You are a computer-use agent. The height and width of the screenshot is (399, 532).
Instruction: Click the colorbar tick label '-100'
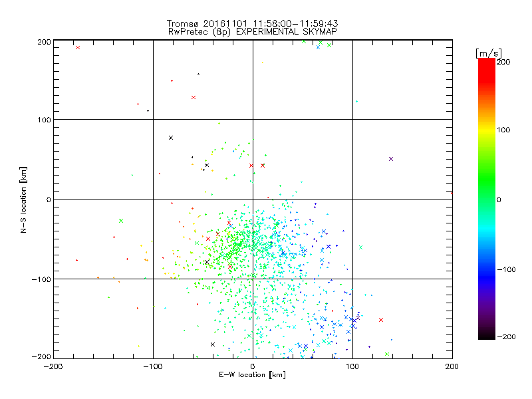point(507,269)
